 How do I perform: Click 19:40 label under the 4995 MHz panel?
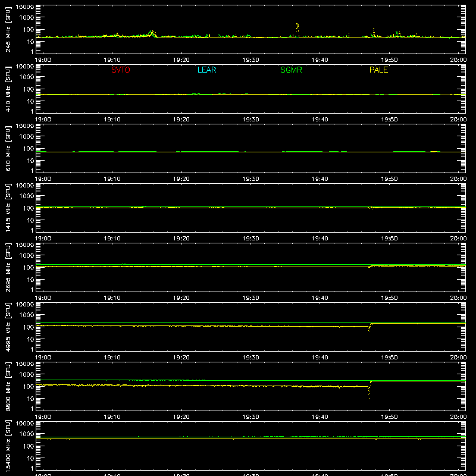[320, 358]
